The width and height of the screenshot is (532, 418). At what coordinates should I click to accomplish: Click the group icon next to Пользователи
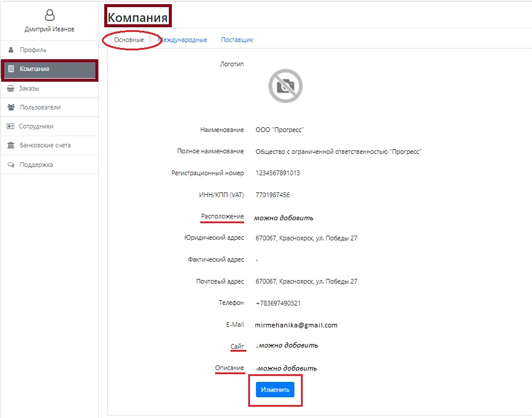point(11,108)
